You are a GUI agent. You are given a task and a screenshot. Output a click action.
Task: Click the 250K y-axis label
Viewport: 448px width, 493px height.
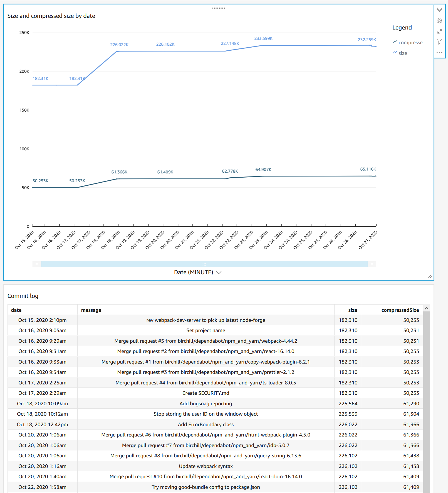pyautogui.click(x=24, y=33)
